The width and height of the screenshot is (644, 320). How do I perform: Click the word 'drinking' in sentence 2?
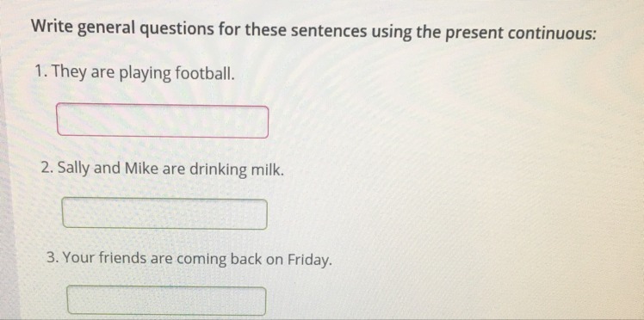click(x=218, y=169)
